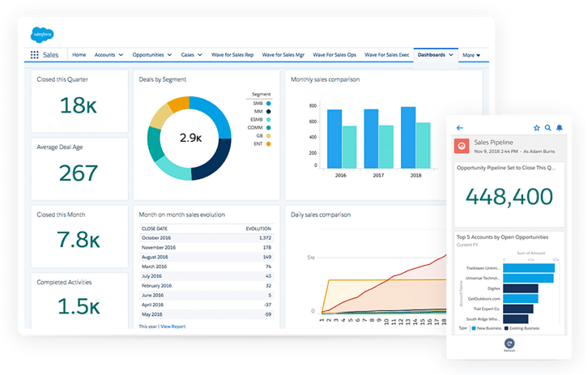Image resolution: width=588 pixels, height=375 pixels.
Task: Tap the back arrow in mobile view
Action: click(460, 127)
